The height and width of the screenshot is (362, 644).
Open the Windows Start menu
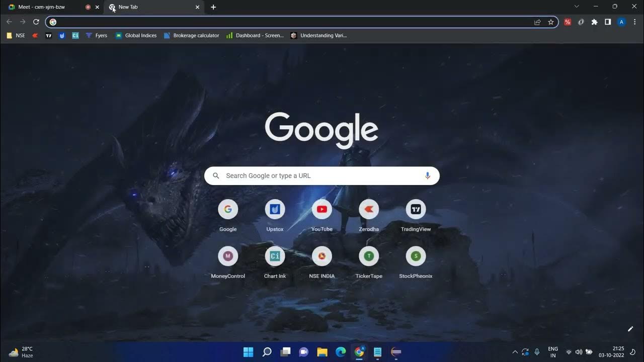(x=249, y=352)
